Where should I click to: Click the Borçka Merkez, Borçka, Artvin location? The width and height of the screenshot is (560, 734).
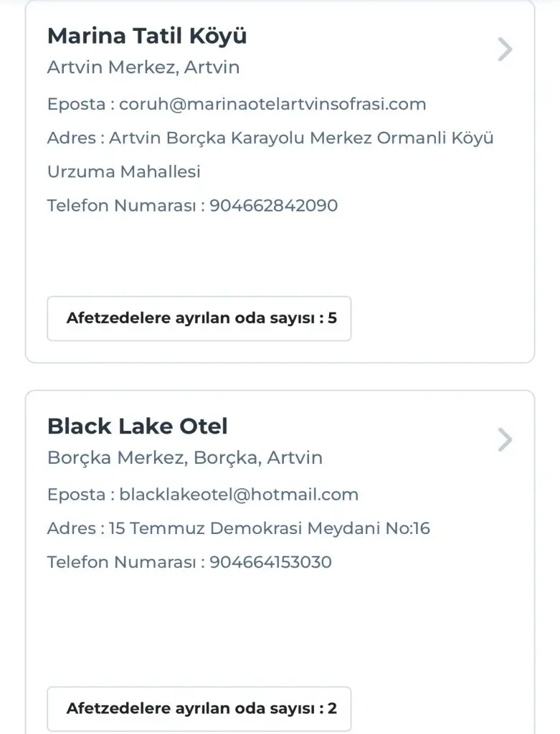(x=185, y=458)
